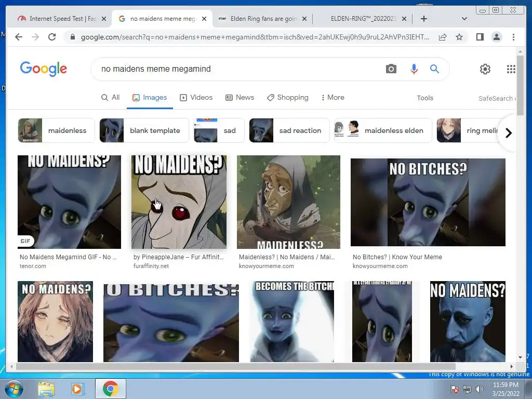The width and height of the screenshot is (532, 399).
Task: Open the SafeSearch setting link
Action: tap(497, 98)
